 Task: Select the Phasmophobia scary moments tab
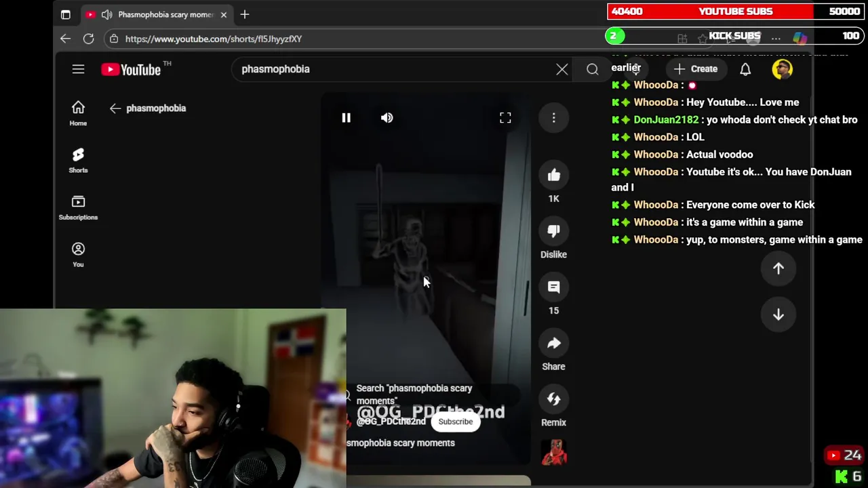(x=156, y=14)
